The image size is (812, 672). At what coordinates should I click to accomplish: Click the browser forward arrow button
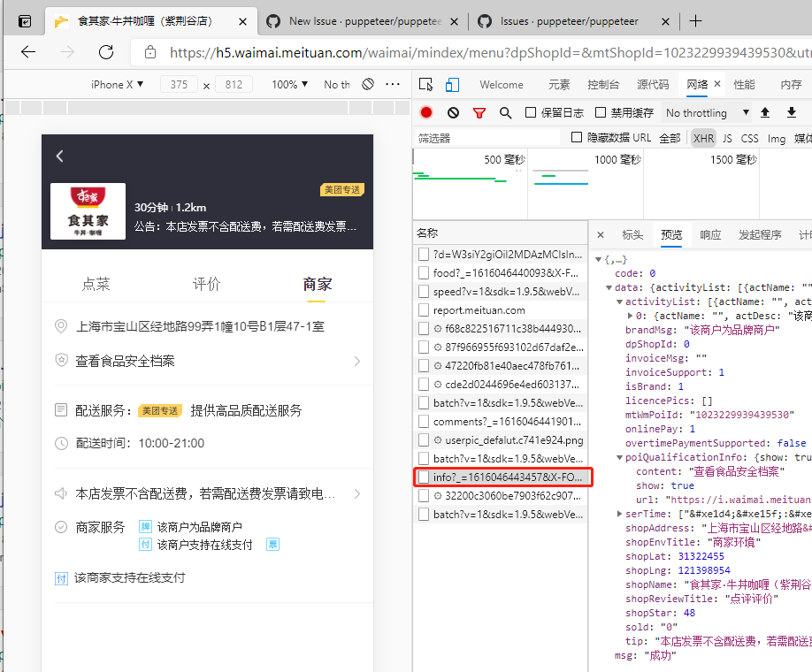[x=67, y=52]
